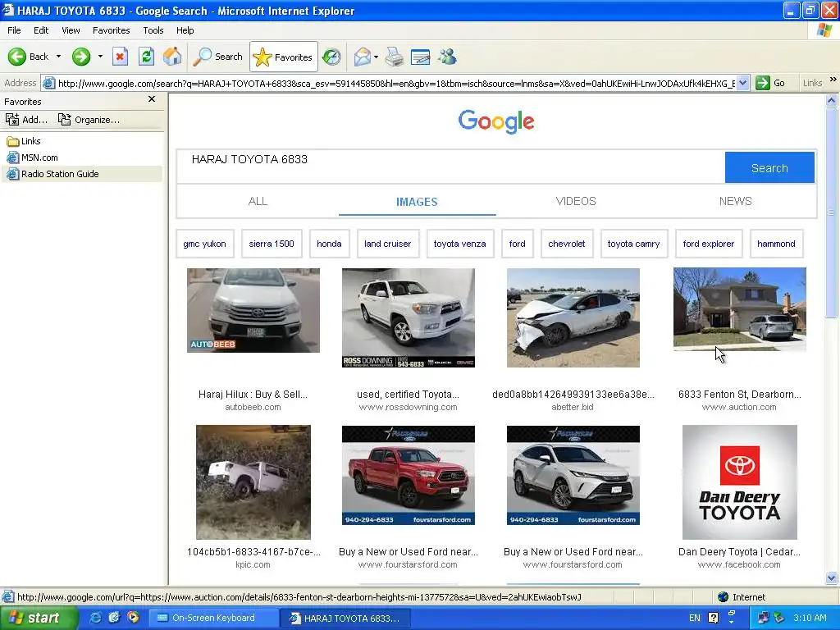Image resolution: width=840 pixels, height=630 pixels.
Task: Open History from the toolbar clock icon
Action: pyautogui.click(x=331, y=57)
